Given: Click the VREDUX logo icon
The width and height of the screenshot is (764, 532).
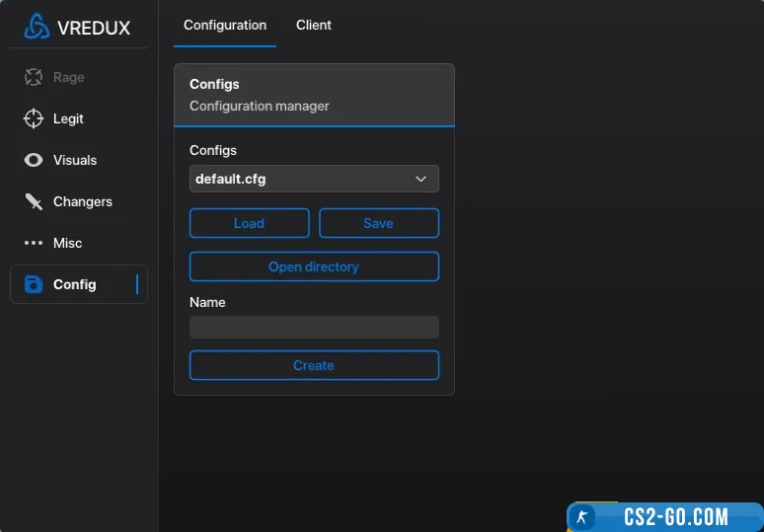Looking at the screenshot, I should tap(37, 27).
